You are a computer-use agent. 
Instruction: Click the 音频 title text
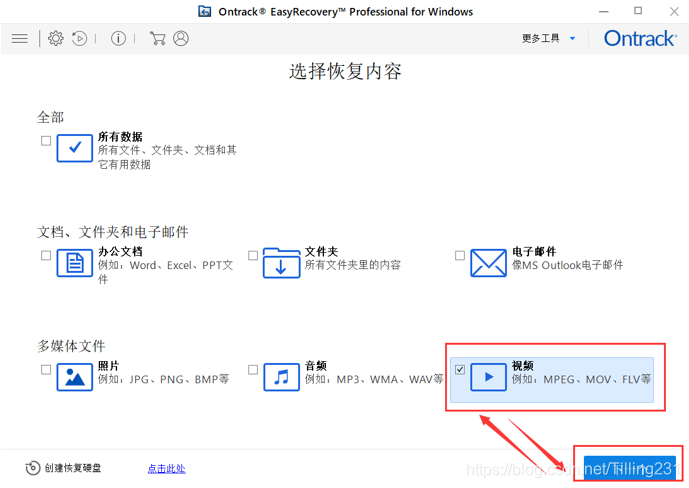pos(315,365)
